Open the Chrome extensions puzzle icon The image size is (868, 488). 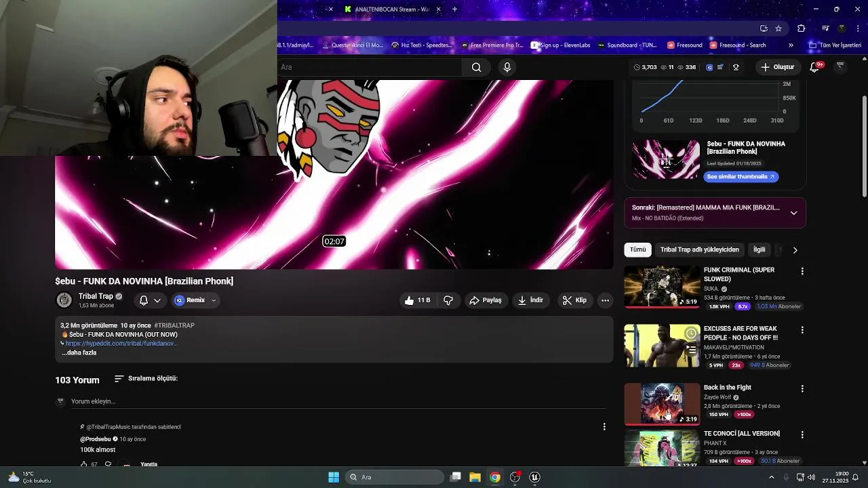pos(801,28)
